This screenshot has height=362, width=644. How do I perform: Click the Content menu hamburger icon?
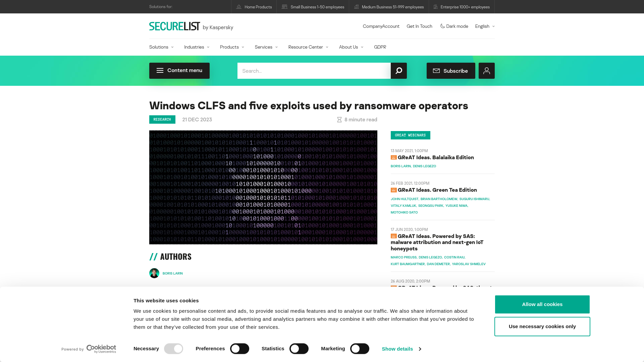point(160,70)
